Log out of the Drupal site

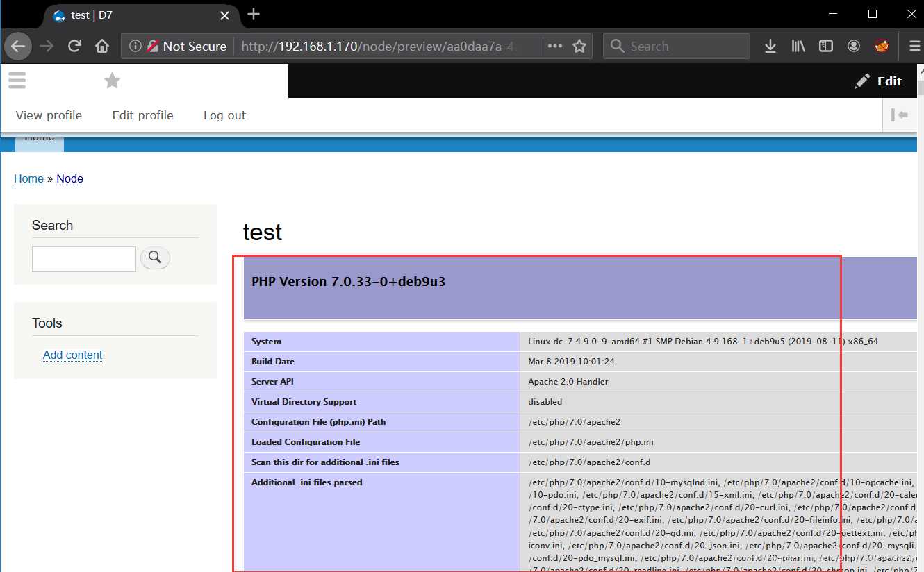pos(224,115)
